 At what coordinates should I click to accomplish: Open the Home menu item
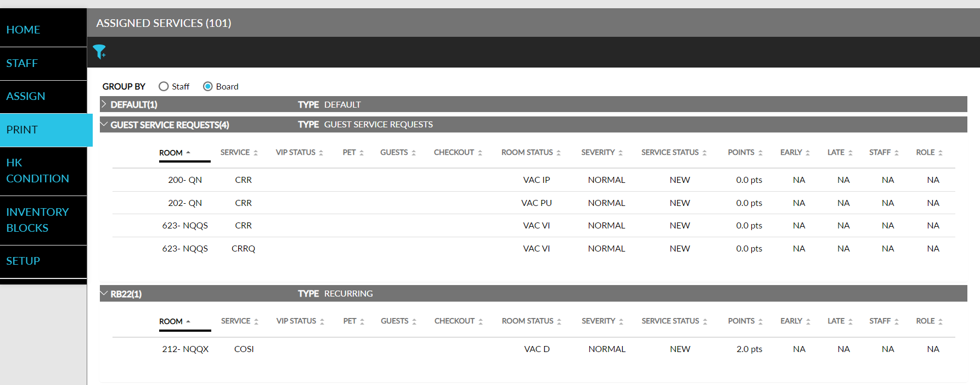pyautogui.click(x=23, y=30)
